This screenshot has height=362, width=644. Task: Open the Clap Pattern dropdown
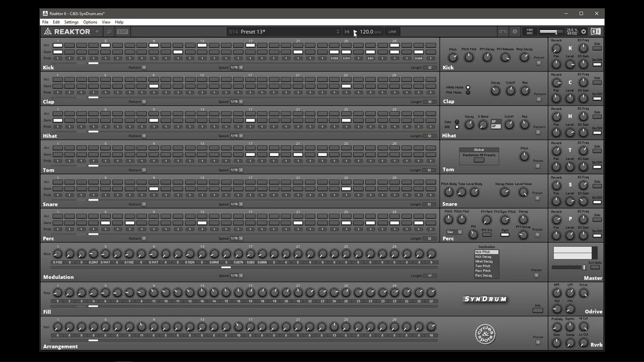(x=144, y=102)
